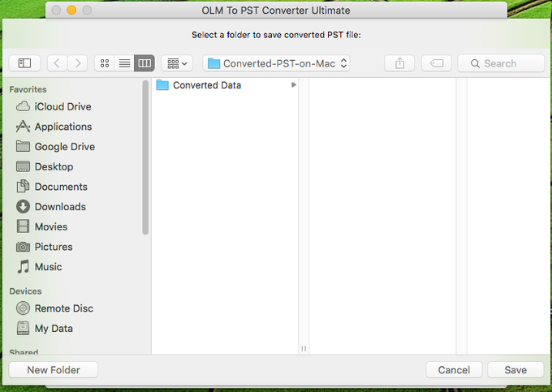The image size is (552, 392).
Task: Open Movies in the sidebar
Action: [42, 227]
